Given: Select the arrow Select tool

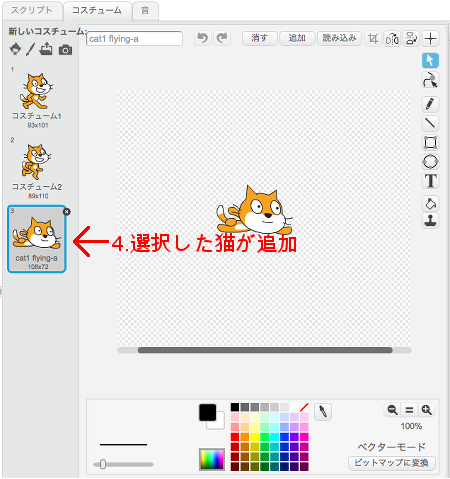Looking at the screenshot, I should 430,61.
